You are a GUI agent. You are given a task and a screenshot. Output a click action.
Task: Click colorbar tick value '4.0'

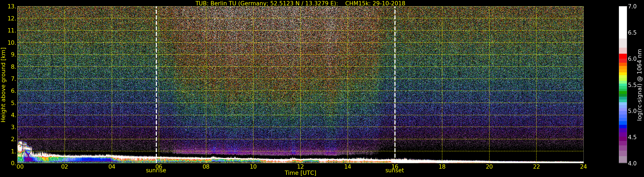(x=632, y=163)
